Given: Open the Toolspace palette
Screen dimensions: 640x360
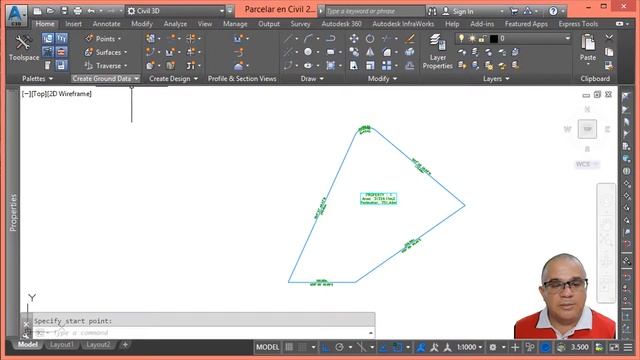Looking at the screenshot, I should click(23, 48).
